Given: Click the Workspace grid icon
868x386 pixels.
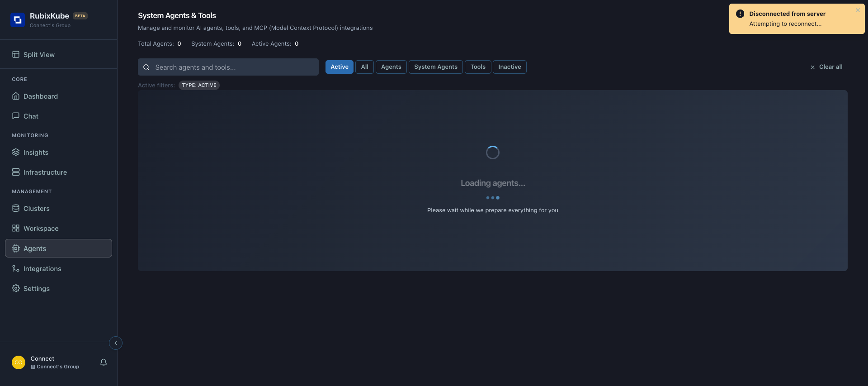Looking at the screenshot, I should [16, 228].
